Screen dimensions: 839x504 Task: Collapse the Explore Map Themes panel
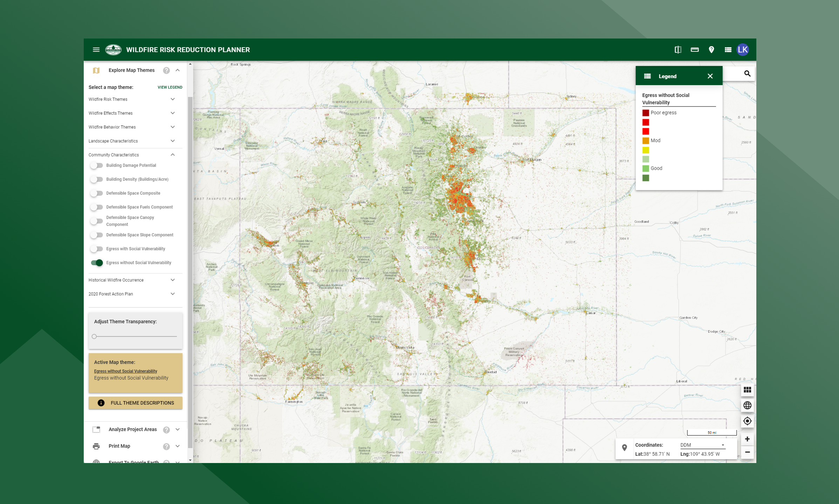178,70
